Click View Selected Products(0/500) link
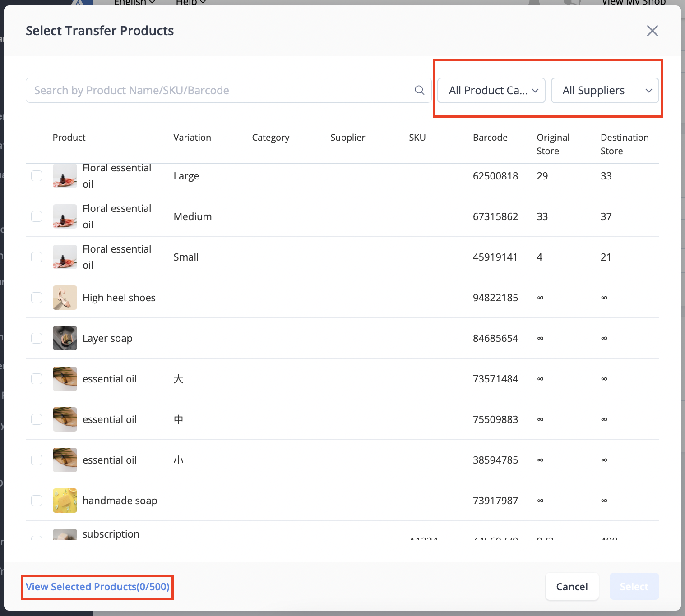The height and width of the screenshot is (616, 685). point(97,587)
